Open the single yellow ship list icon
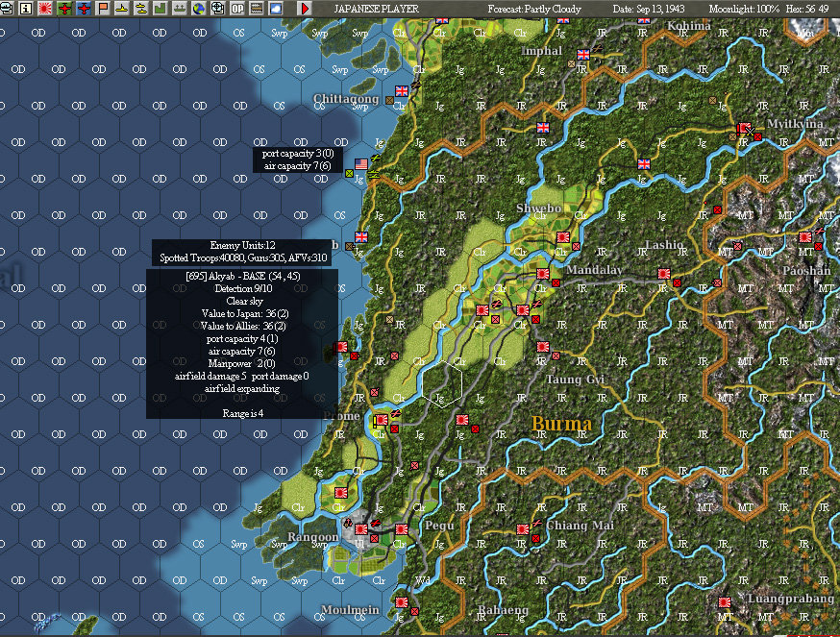 point(122,8)
